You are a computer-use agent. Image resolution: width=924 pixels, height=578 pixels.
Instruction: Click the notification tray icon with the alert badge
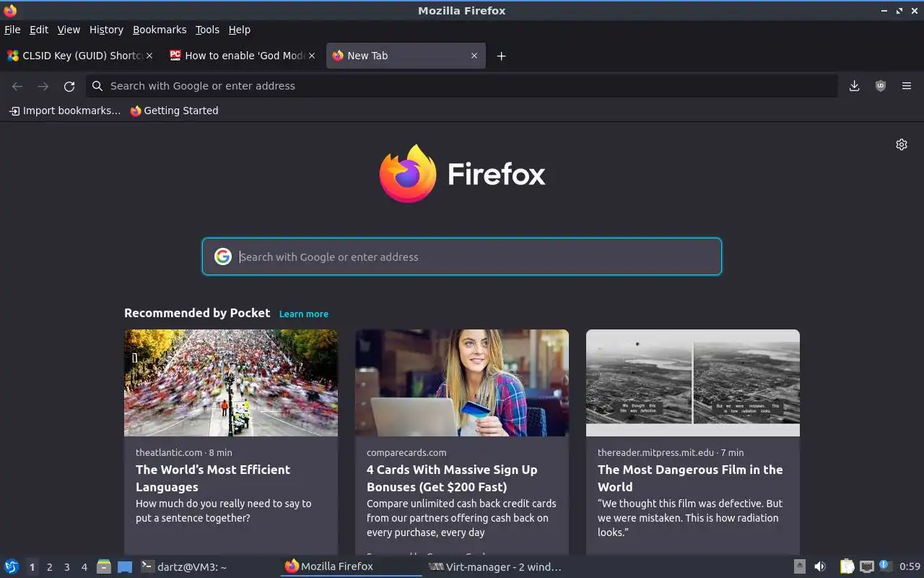tap(885, 566)
